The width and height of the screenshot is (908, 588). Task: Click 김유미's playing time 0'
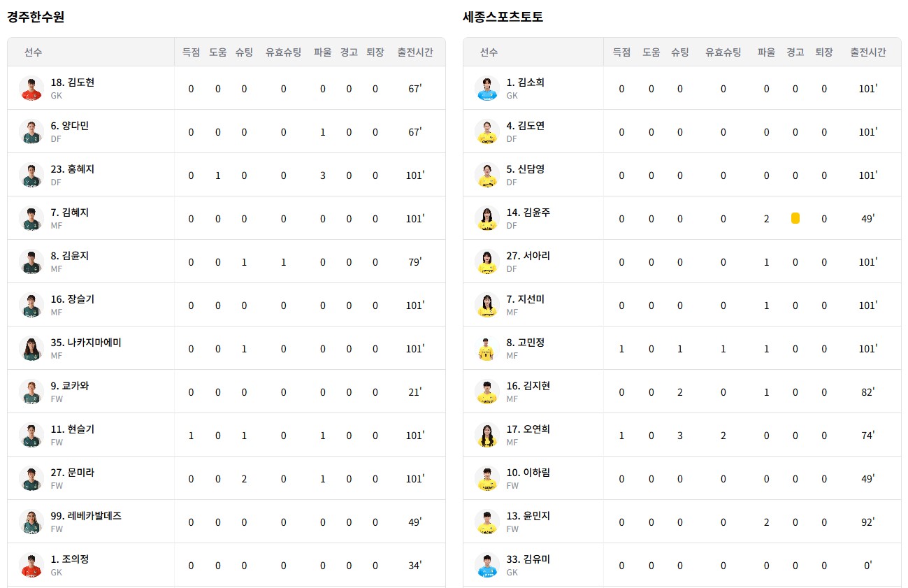click(x=868, y=566)
